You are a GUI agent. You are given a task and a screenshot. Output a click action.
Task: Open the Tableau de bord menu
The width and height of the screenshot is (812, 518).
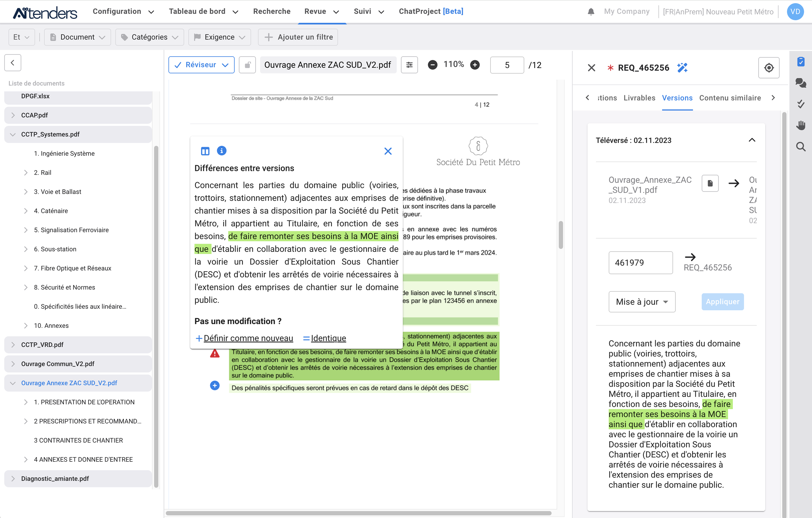click(203, 12)
